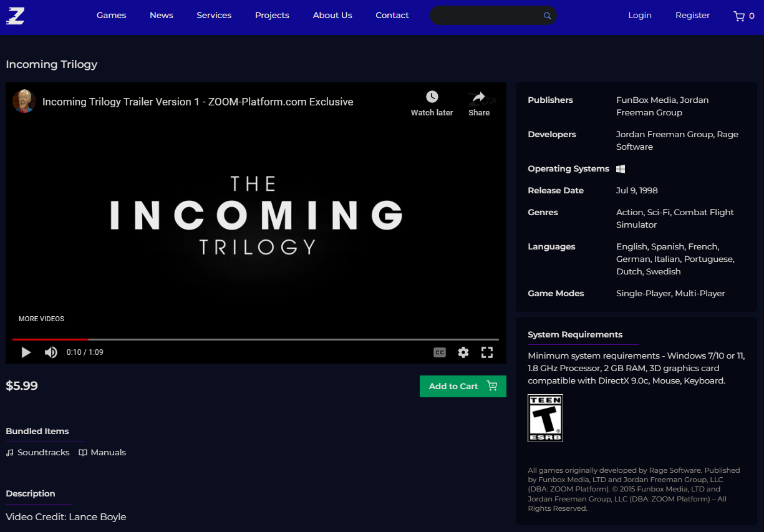The width and height of the screenshot is (764, 532).
Task: Click the Soundtracks music note icon
Action: (9, 453)
